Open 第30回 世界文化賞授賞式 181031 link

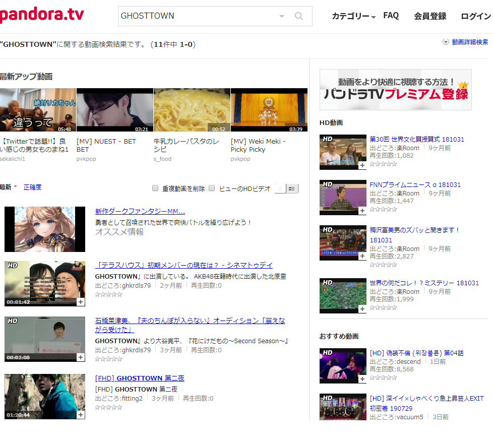(417, 139)
